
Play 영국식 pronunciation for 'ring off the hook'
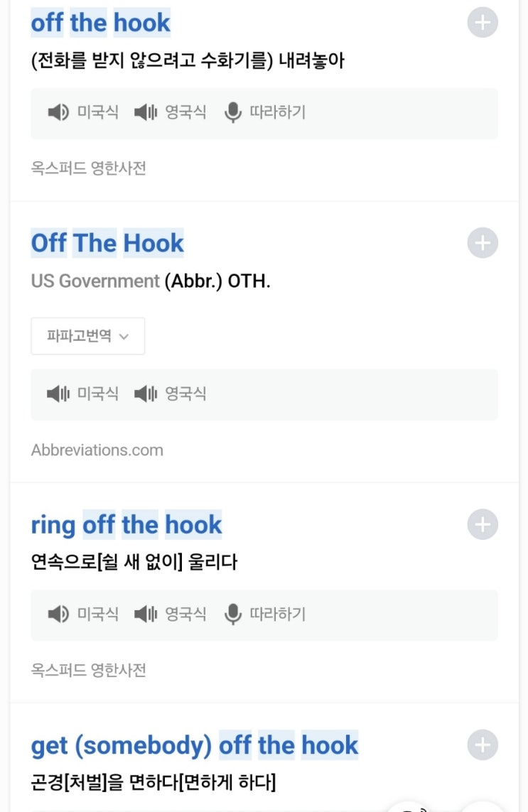click(x=170, y=615)
